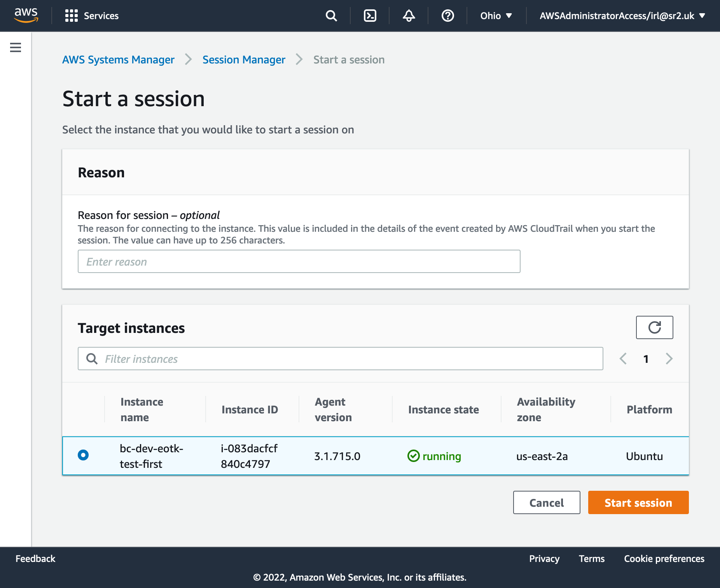Click the AWS logo home icon
This screenshot has width=720, height=588.
(x=26, y=15)
